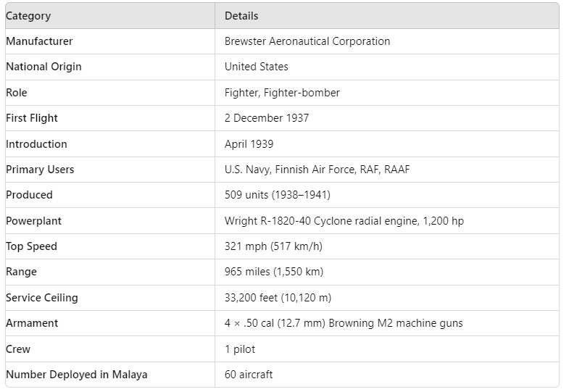569x392 pixels.
Task: Select the National Origin label
Action: tap(43, 67)
